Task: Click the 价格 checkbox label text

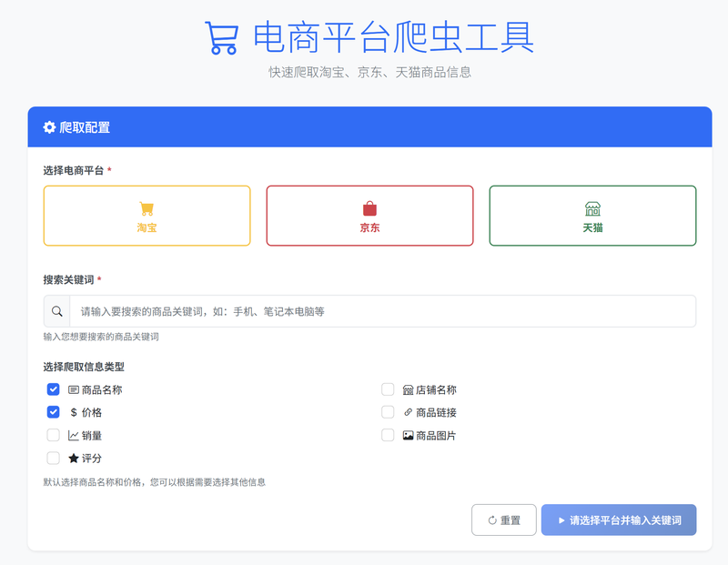Action: pyautogui.click(x=92, y=412)
